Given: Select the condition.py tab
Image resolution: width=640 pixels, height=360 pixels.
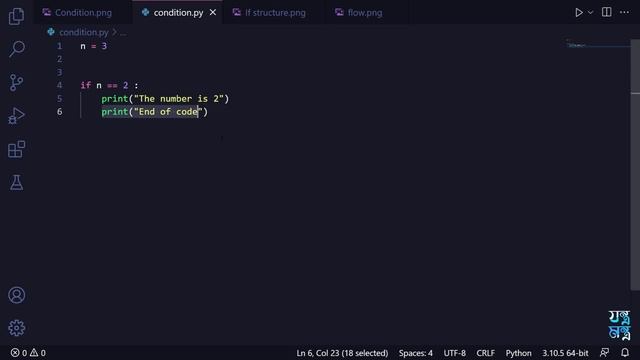Looking at the screenshot, I should click(178, 13).
